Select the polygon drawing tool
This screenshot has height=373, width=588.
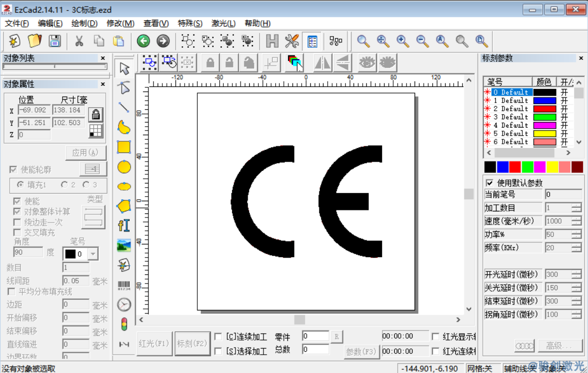tap(124, 206)
